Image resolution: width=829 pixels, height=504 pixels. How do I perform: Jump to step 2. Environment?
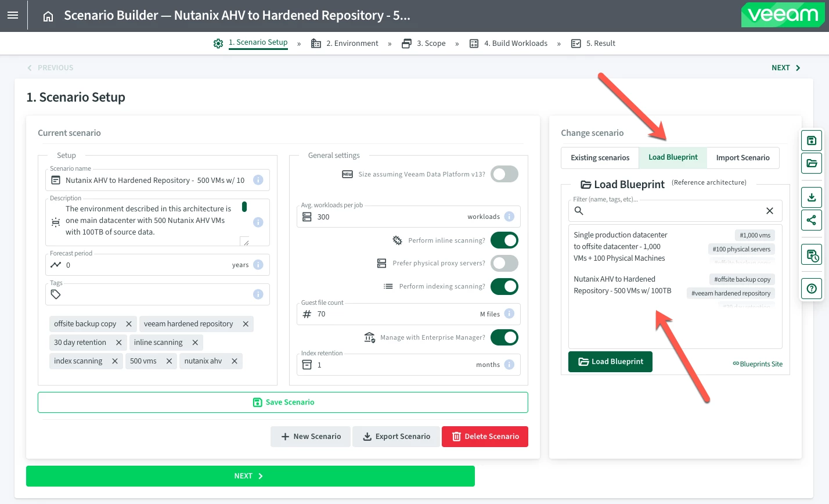point(345,44)
